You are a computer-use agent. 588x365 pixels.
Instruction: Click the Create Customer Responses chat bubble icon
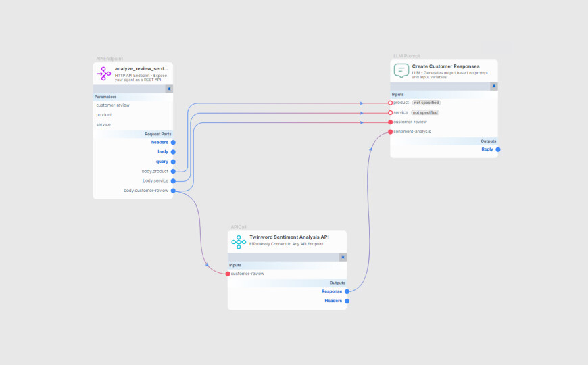pos(401,70)
